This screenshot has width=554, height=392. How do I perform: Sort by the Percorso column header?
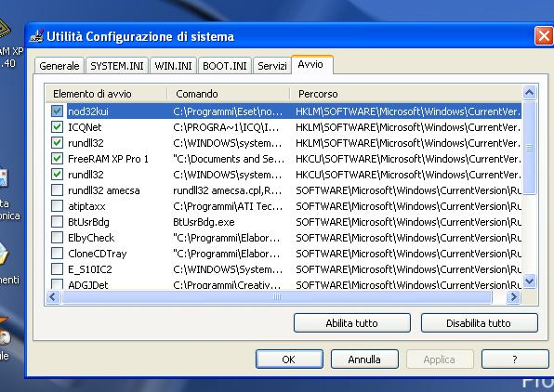406,94
